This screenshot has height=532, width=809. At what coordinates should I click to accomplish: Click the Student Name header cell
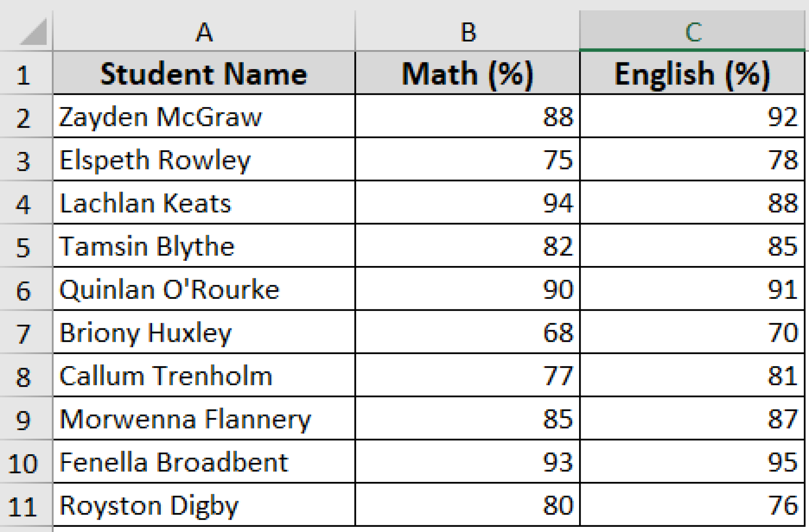click(x=203, y=73)
